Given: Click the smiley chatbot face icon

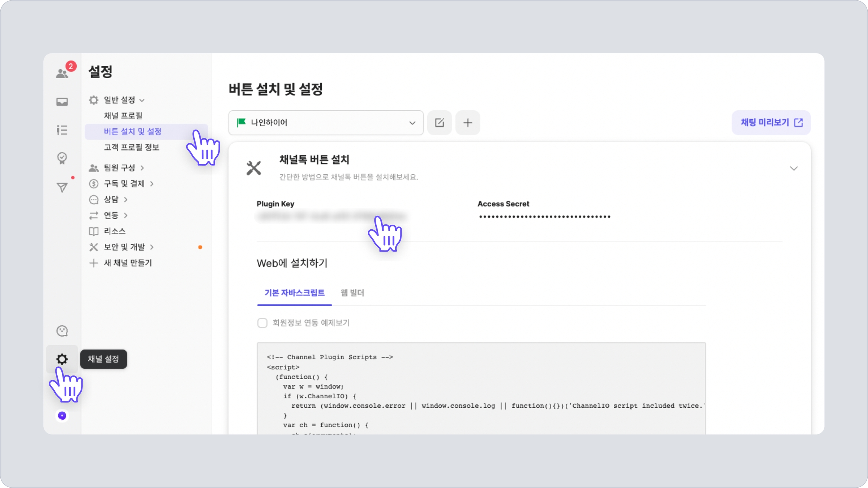Looking at the screenshot, I should coord(62,331).
